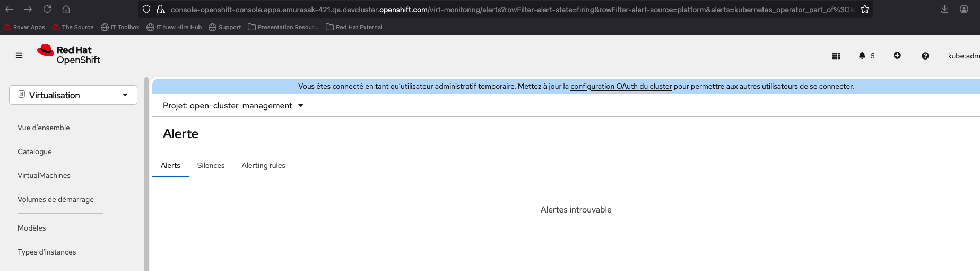Open the help question mark icon

click(x=925, y=56)
